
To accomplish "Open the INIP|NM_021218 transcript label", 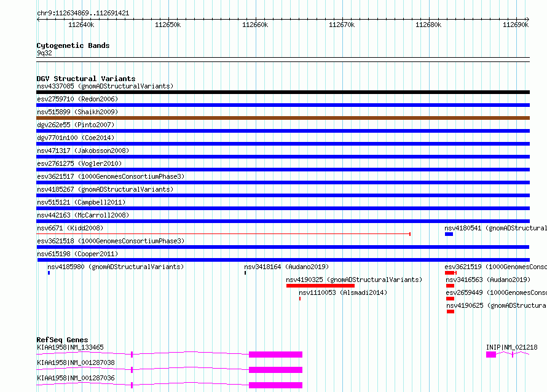I will 512,347.
